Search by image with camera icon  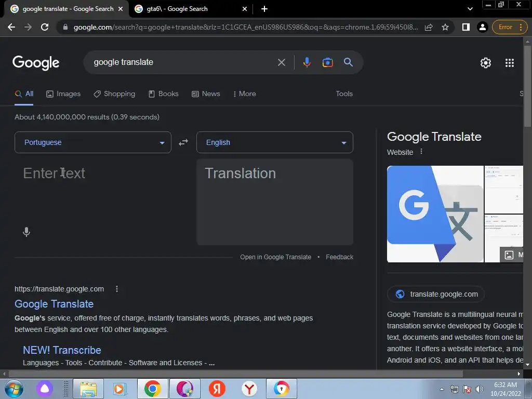point(327,62)
